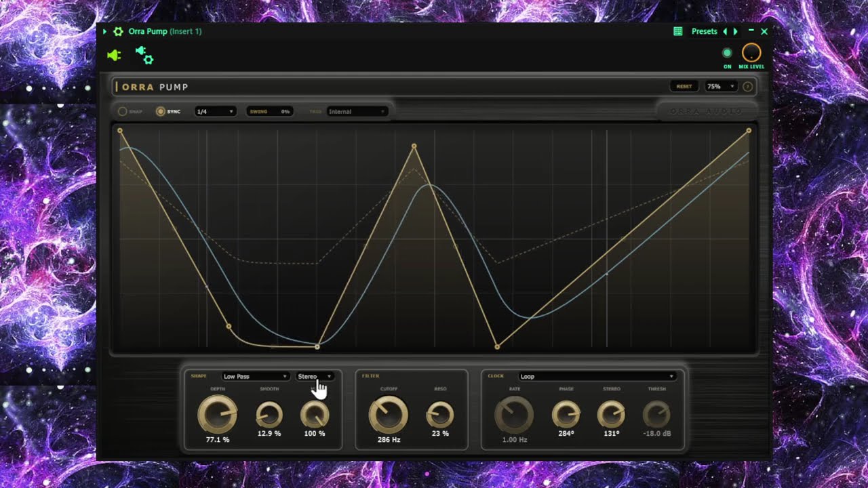Open plug with gear settings icon

point(144,56)
